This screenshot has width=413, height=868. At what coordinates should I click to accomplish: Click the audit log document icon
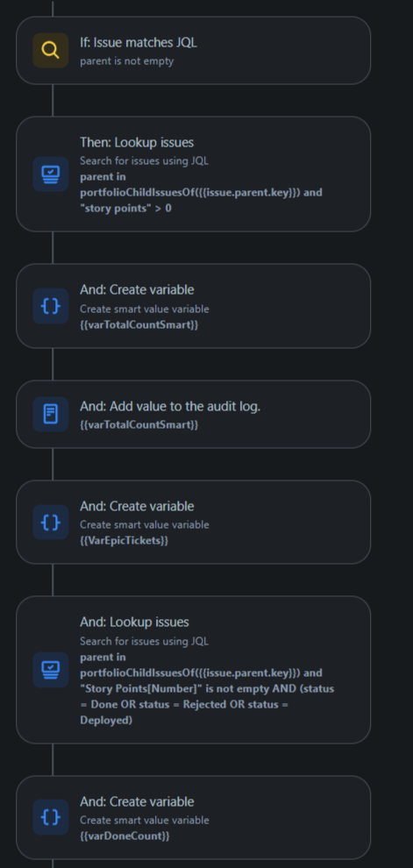(x=50, y=414)
